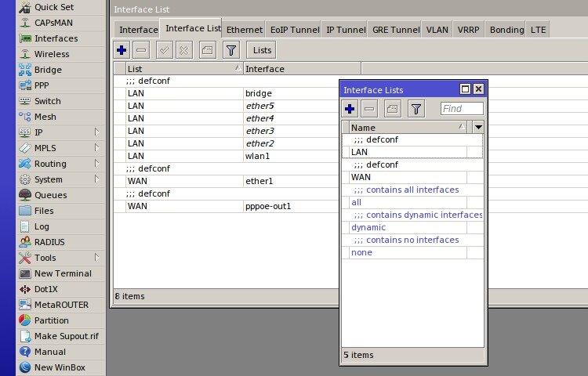Switch to VLAN tab

click(437, 30)
